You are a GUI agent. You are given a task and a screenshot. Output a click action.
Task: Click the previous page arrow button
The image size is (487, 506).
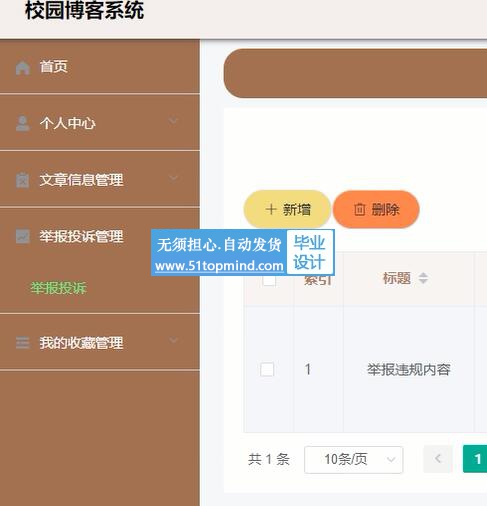(438, 459)
